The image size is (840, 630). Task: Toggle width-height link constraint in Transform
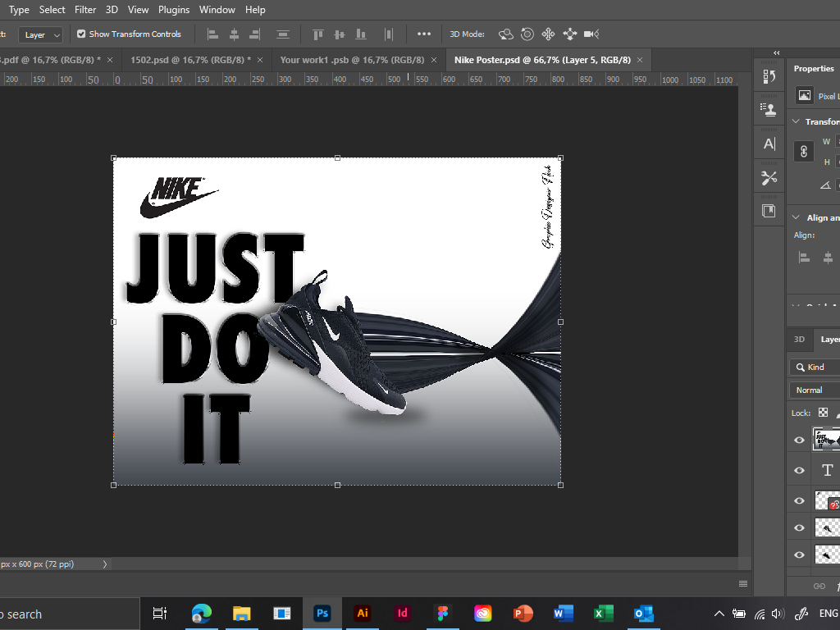pyautogui.click(x=804, y=152)
